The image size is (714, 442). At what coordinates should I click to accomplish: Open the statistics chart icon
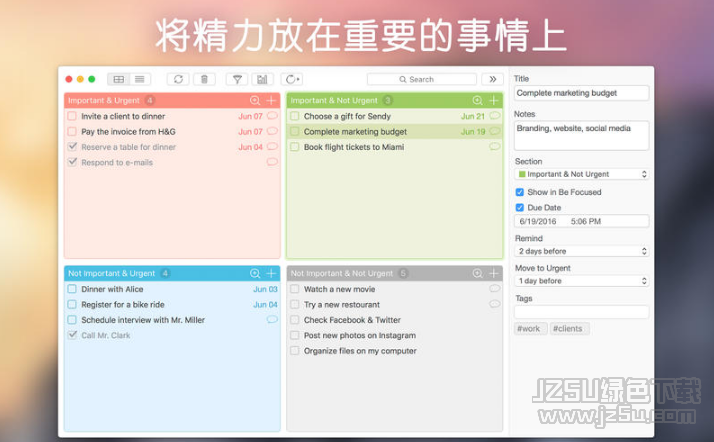[x=262, y=79]
